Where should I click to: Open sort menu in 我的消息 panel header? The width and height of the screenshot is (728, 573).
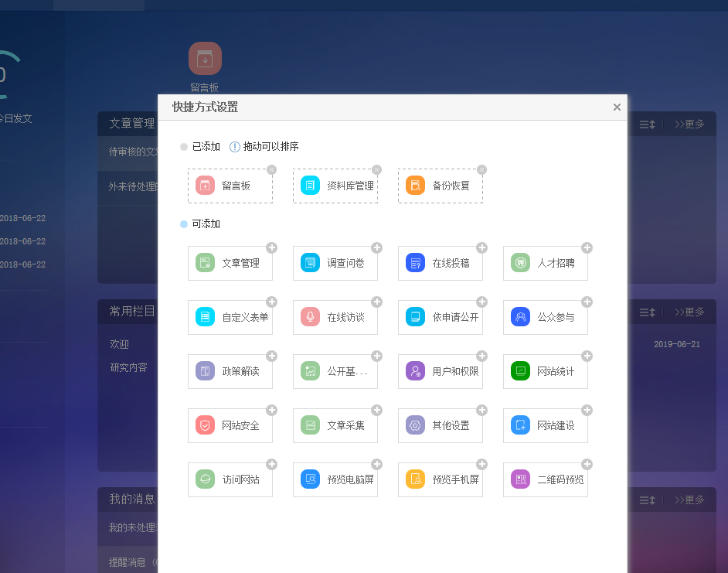coord(648,500)
